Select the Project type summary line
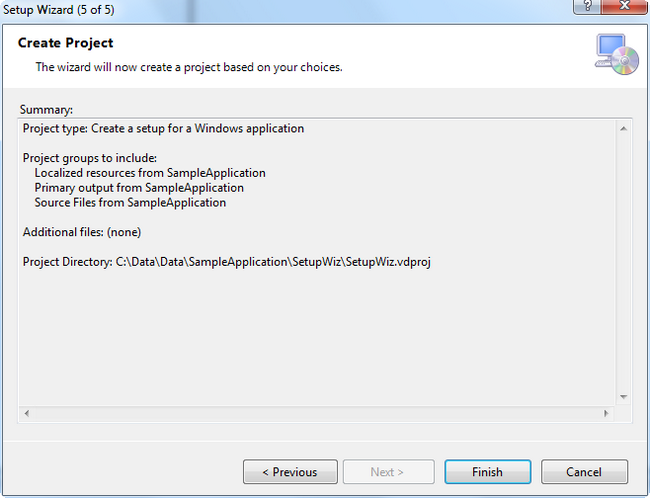650x498 pixels. point(163,129)
